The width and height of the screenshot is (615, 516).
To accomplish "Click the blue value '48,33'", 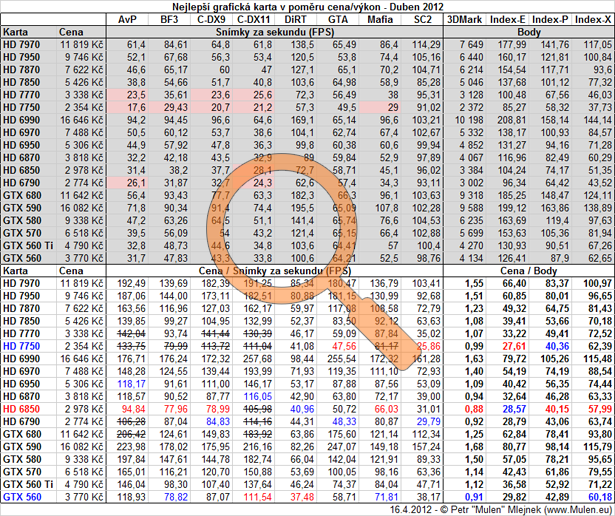I will pyautogui.click(x=344, y=422).
